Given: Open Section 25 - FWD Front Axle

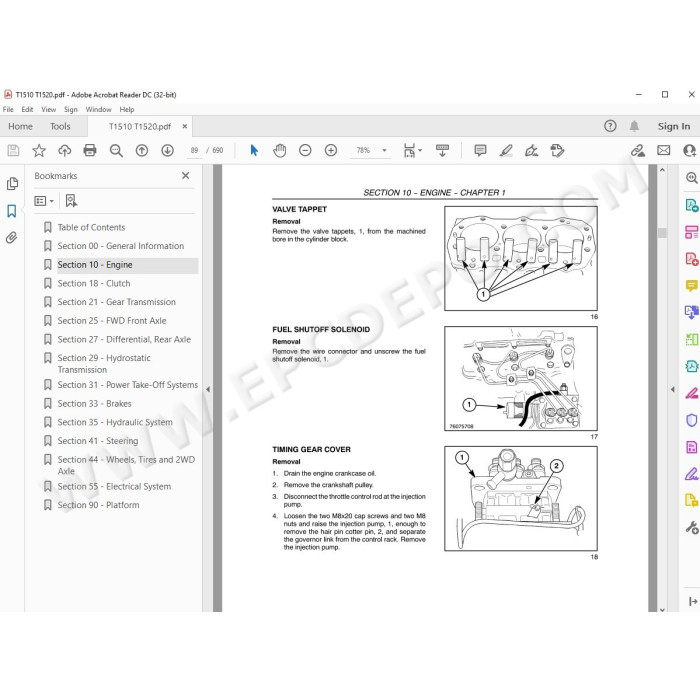Looking at the screenshot, I should [x=112, y=321].
